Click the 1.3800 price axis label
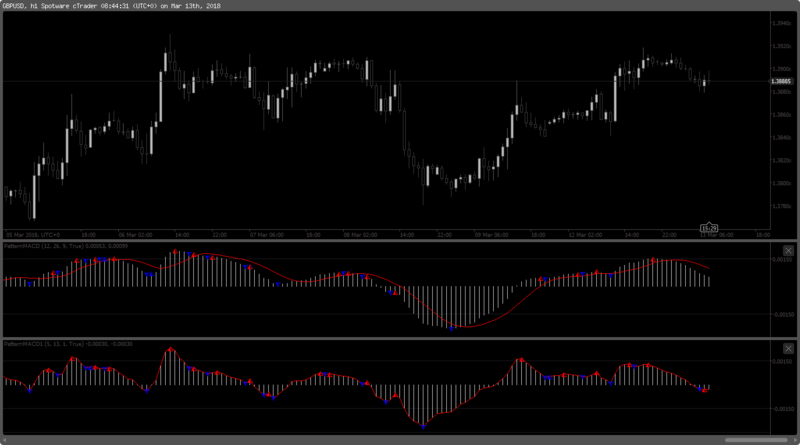This screenshot has height=445, width=800. 782,184
